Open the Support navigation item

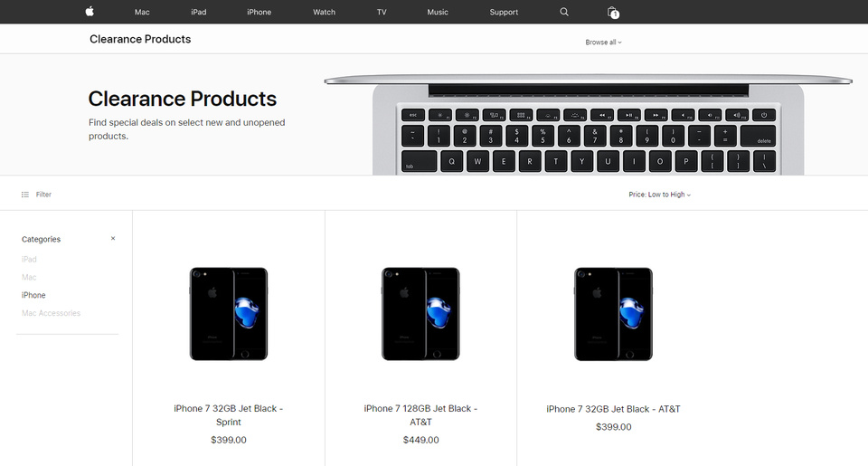coord(504,12)
